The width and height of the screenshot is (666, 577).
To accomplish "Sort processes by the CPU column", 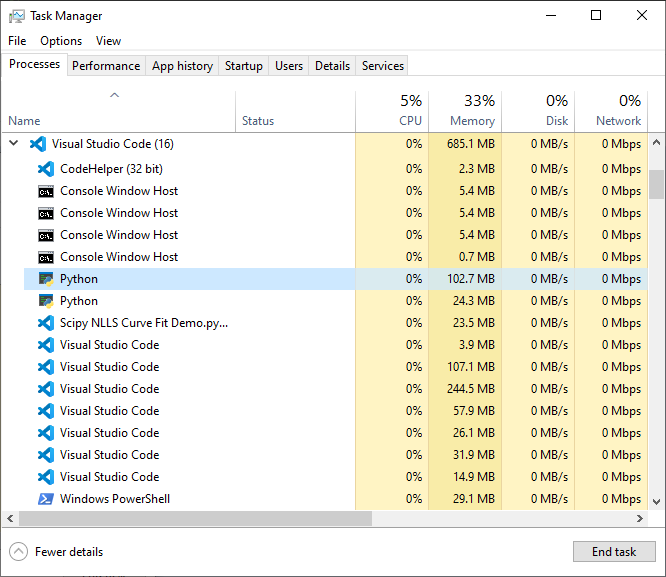I will pos(392,112).
